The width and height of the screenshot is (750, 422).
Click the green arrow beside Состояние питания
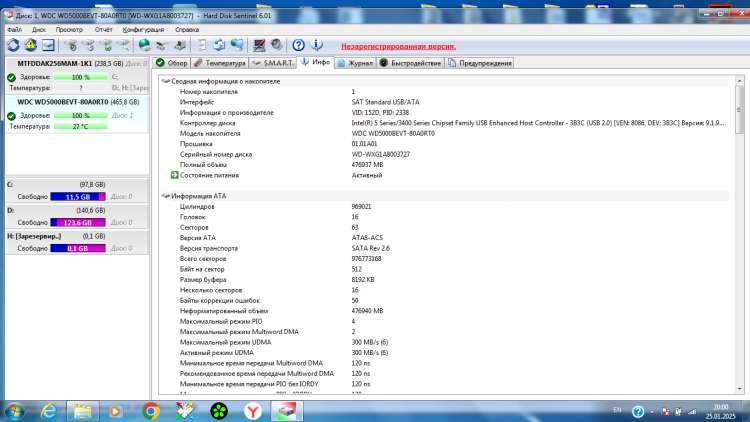(175, 175)
